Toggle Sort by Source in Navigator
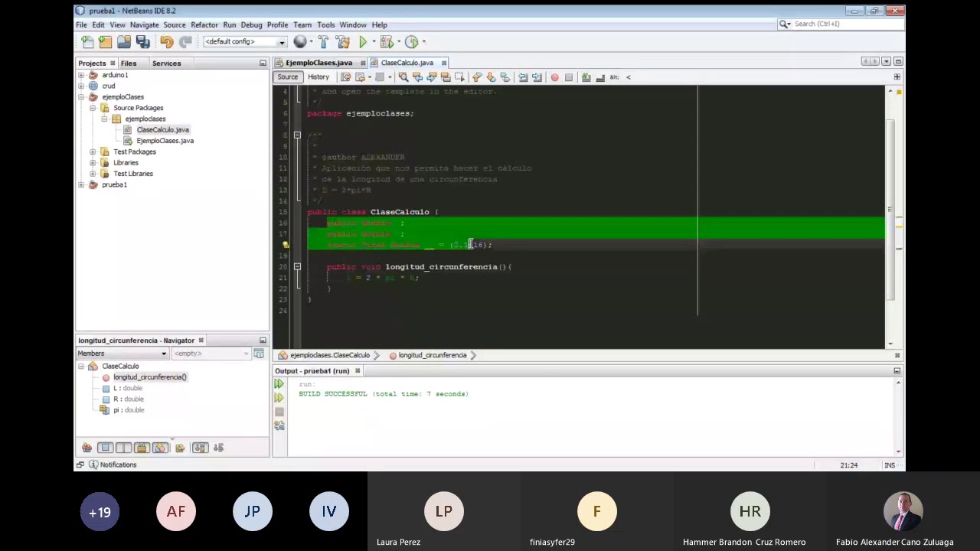Viewport: 980px width, 551px height. pos(218,448)
